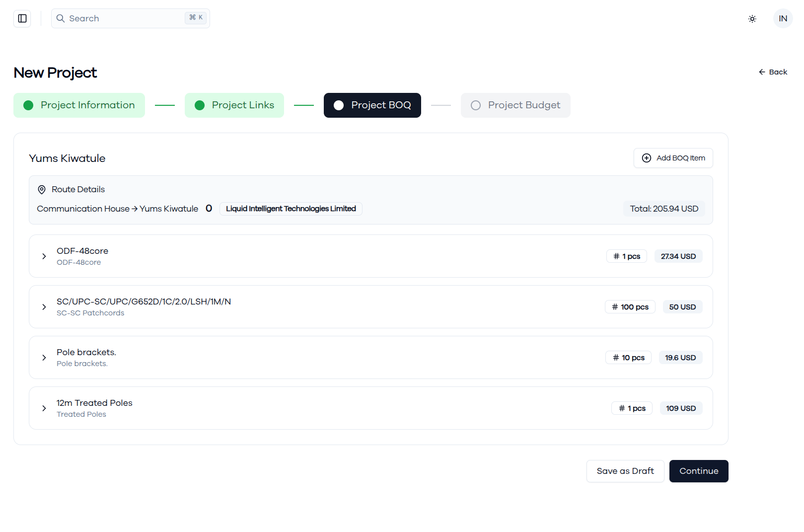The width and height of the screenshot is (804, 532).
Task: Click the 27.34 USD price badge
Action: tap(678, 256)
